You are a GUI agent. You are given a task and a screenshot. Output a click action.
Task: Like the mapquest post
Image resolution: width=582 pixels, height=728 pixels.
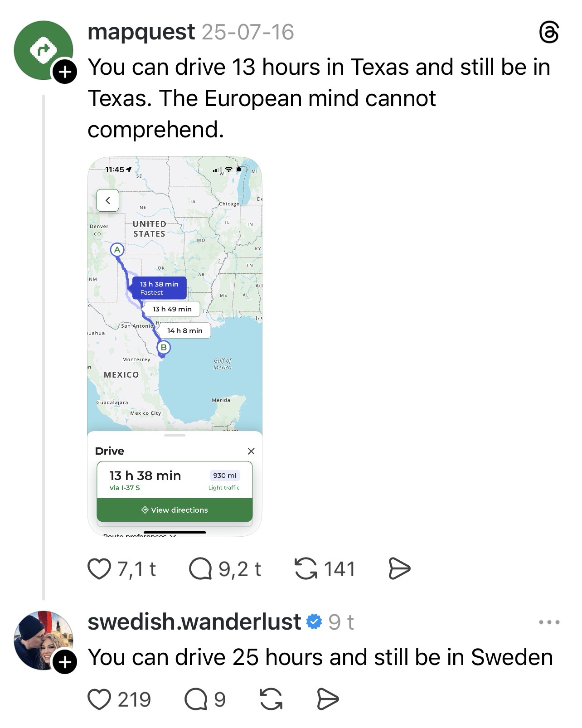click(100, 569)
